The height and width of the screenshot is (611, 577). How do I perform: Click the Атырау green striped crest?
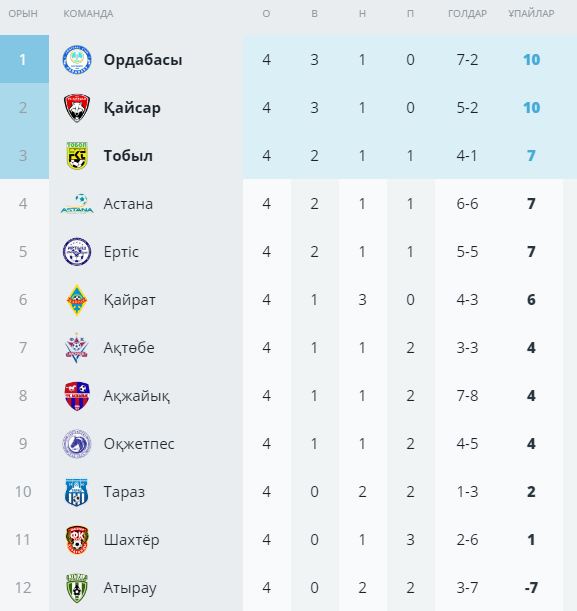click(x=77, y=588)
